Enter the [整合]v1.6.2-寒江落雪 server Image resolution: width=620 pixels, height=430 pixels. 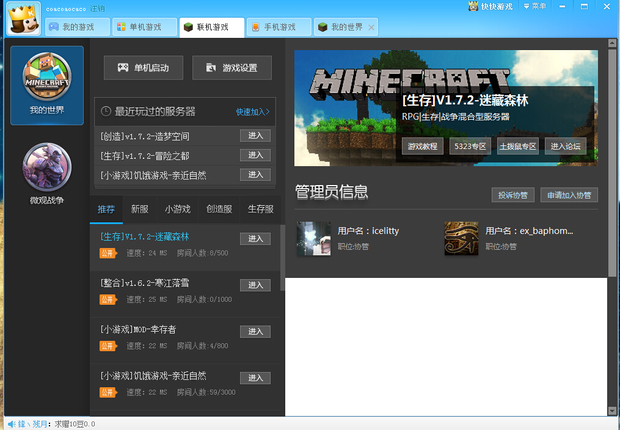coord(255,285)
